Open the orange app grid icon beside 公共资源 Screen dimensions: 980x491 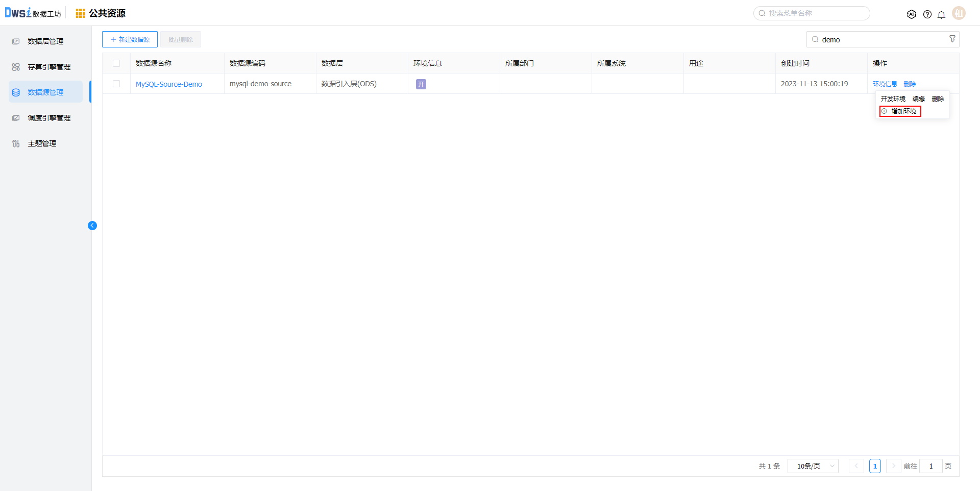[80, 13]
